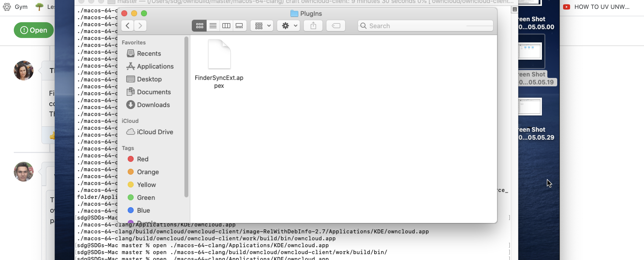Select Screen Shot ...05.05.00 desktop thumbnail
The width and height of the screenshot is (644, 260).
[530, 2]
